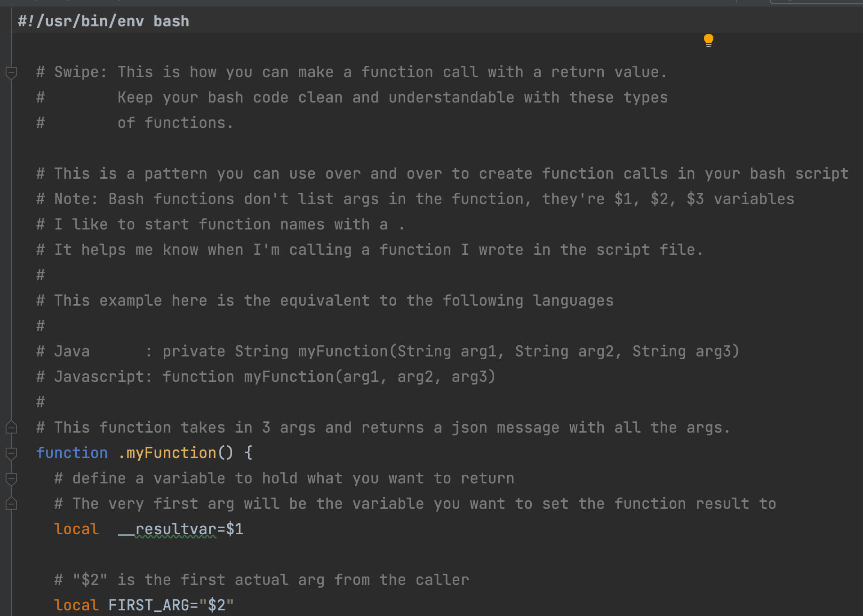Collapse the region at 'This function takes in 3 args'
863x616 pixels.
tap(11, 428)
